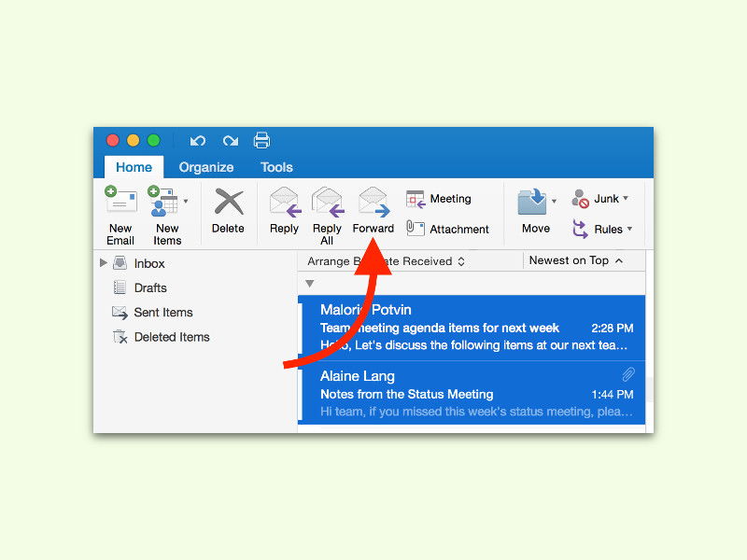Click the 1:44 PM timestamp

pos(613,394)
